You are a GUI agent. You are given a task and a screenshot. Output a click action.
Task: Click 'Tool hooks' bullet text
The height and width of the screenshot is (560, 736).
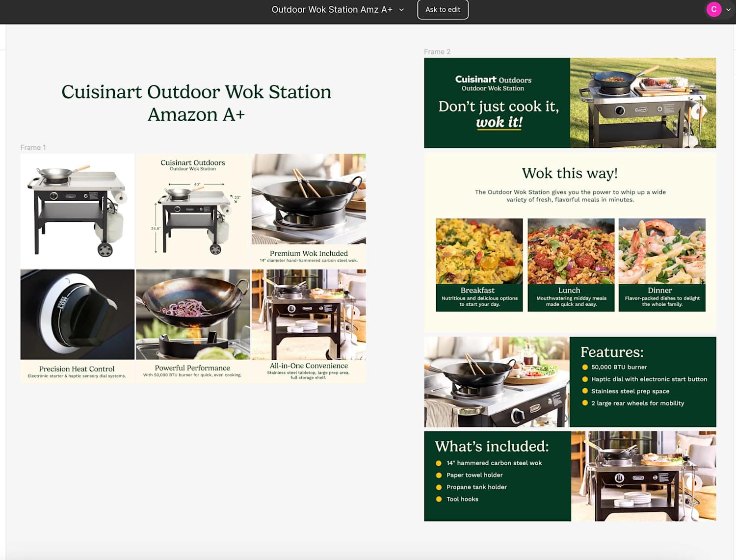[462, 499]
